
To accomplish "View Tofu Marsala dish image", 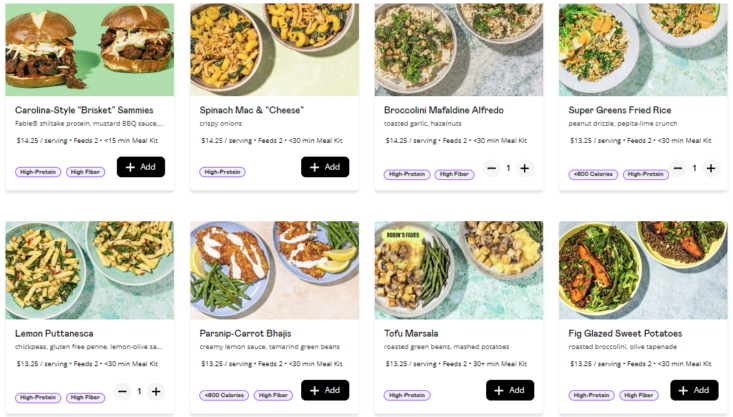I will [x=459, y=270].
